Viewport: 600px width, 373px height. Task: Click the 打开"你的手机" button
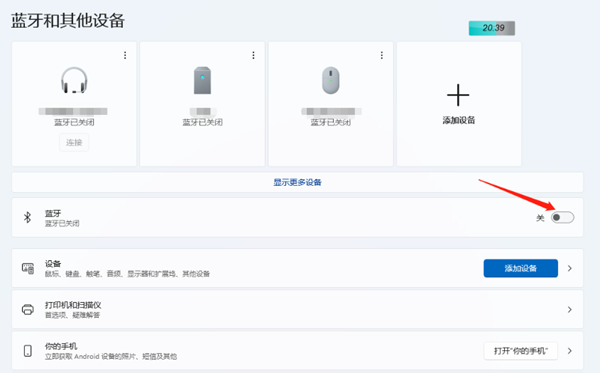tap(520, 351)
